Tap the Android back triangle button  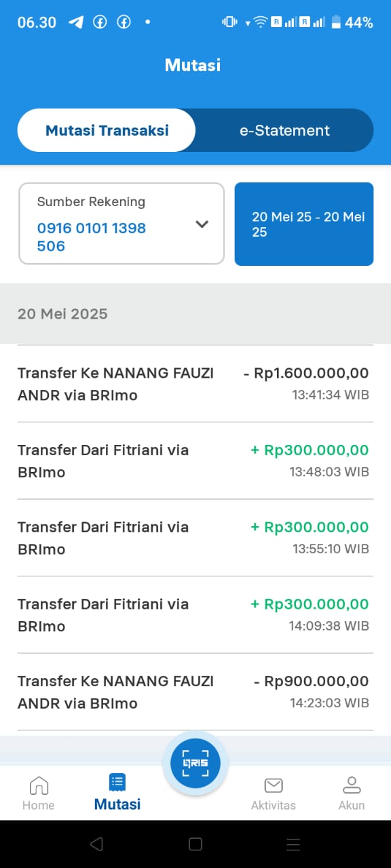(96, 844)
